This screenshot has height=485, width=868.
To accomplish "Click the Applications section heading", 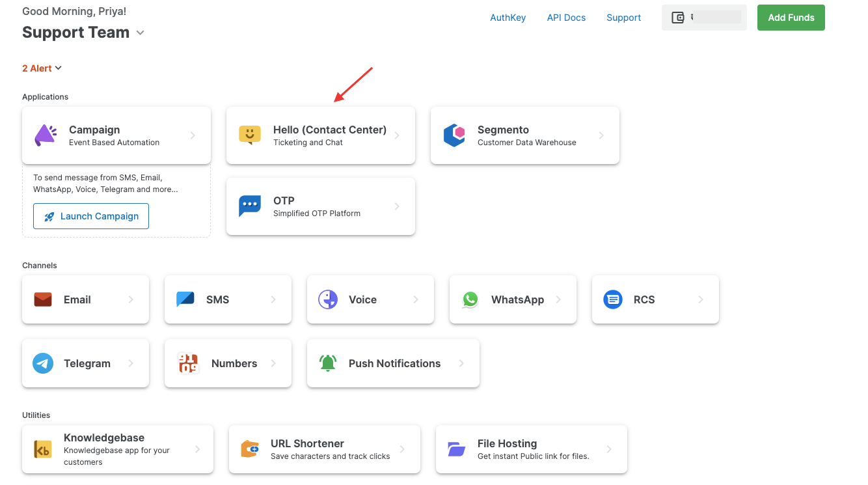I will pos(45,97).
